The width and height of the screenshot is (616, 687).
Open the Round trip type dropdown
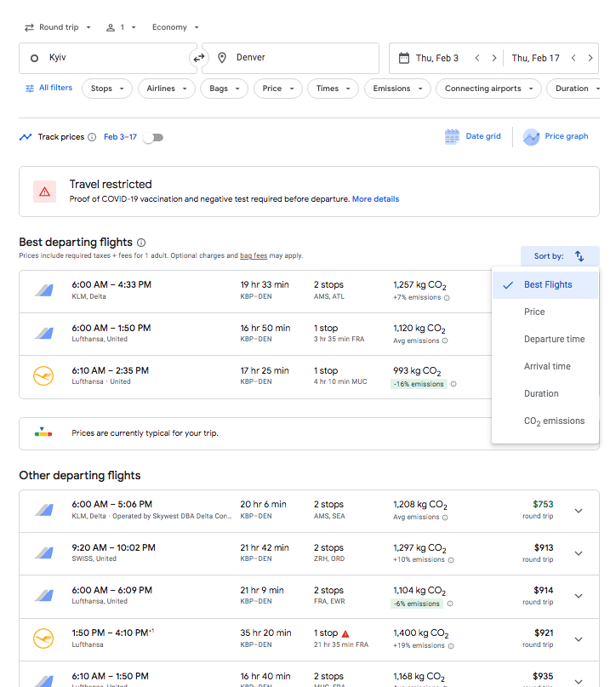click(57, 27)
